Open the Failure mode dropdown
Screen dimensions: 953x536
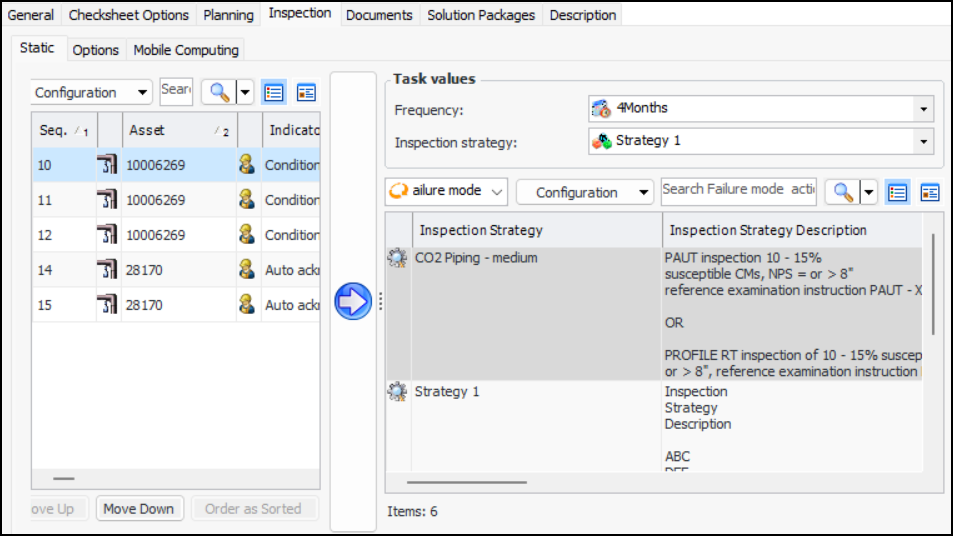447,191
